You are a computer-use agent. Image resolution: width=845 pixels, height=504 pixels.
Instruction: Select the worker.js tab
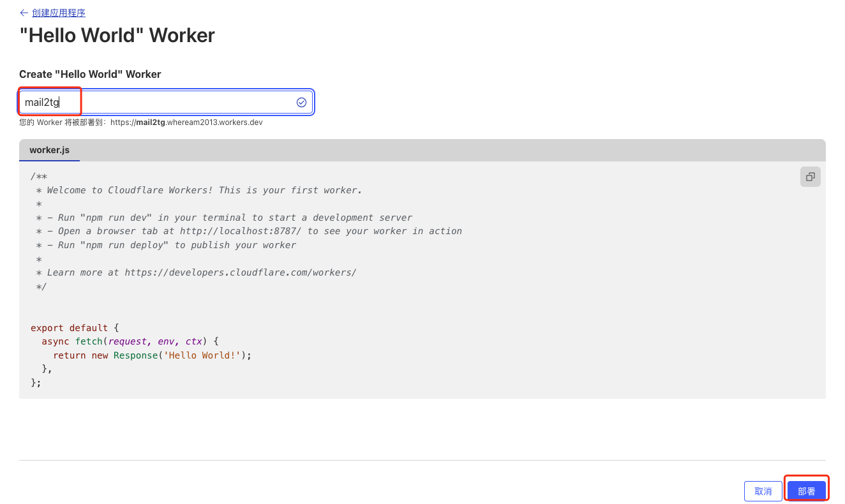[x=50, y=151]
